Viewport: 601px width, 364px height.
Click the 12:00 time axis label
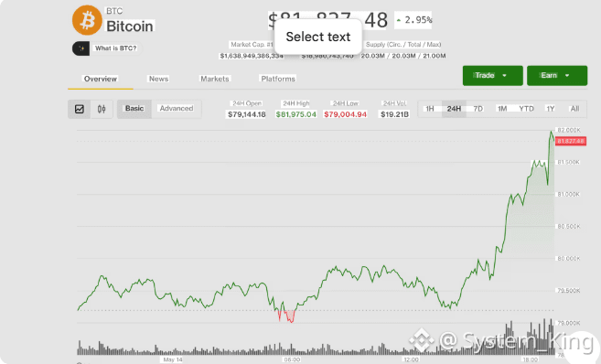click(x=411, y=359)
